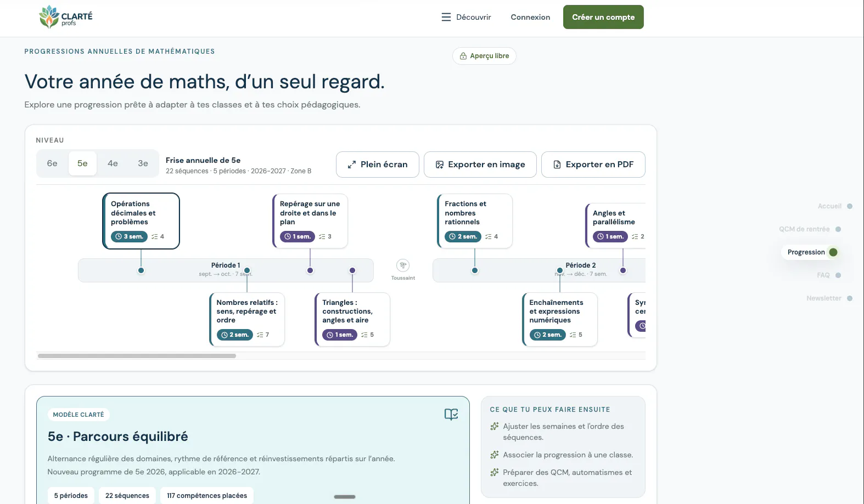This screenshot has width=864, height=504.
Task: Select the 6e level tab
Action: point(52,163)
